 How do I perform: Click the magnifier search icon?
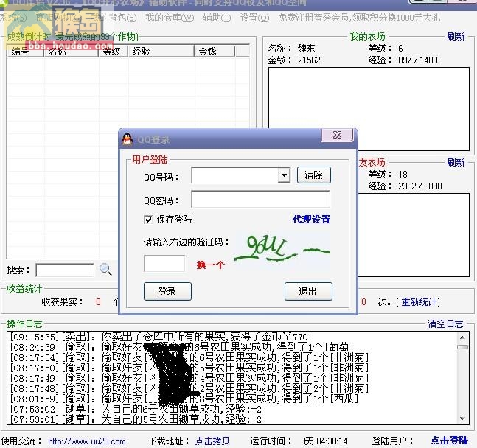105,269
